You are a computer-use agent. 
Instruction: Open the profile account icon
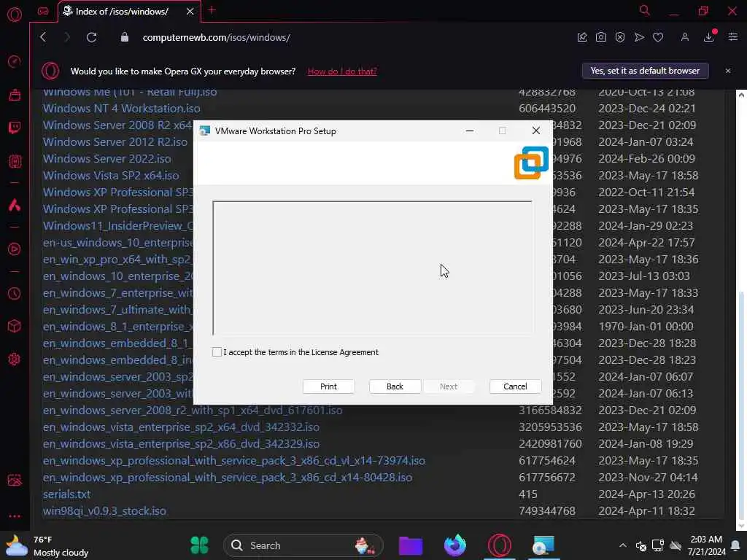click(684, 37)
